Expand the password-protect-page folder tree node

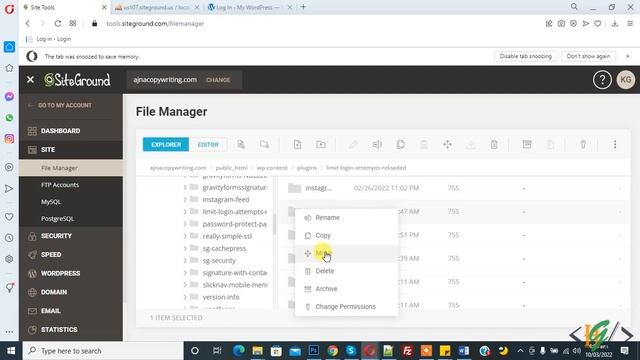pyautogui.click(x=185, y=224)
